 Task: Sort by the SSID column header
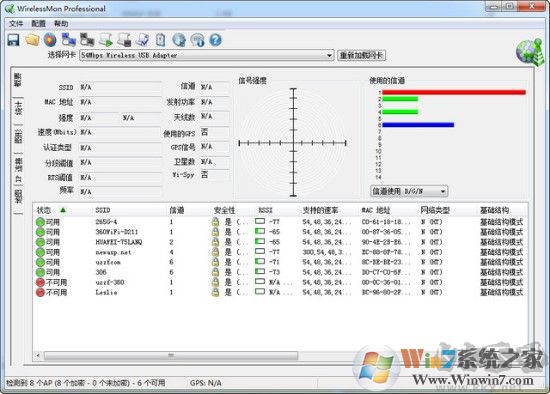click(x=103, y=210)
